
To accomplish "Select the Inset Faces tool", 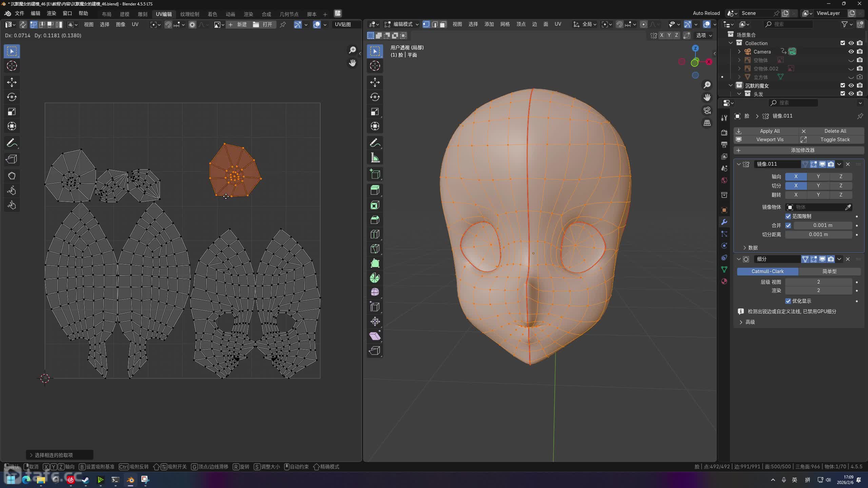I will [x=375, y=205].
